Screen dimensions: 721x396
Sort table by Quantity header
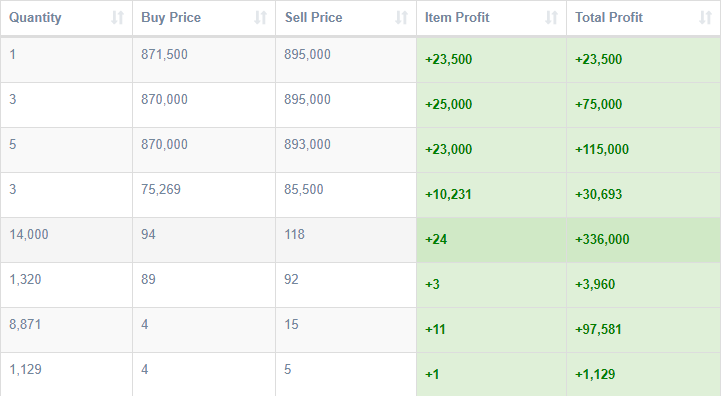click(67, 18)
